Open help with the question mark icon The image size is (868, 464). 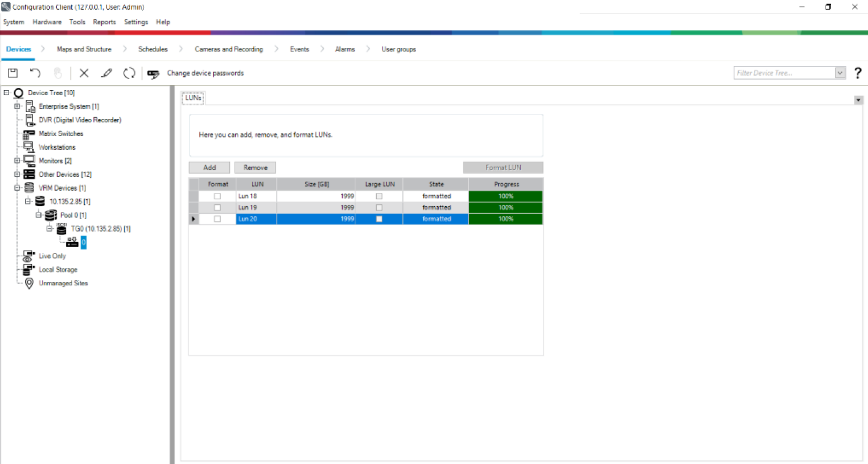point(857,73)
